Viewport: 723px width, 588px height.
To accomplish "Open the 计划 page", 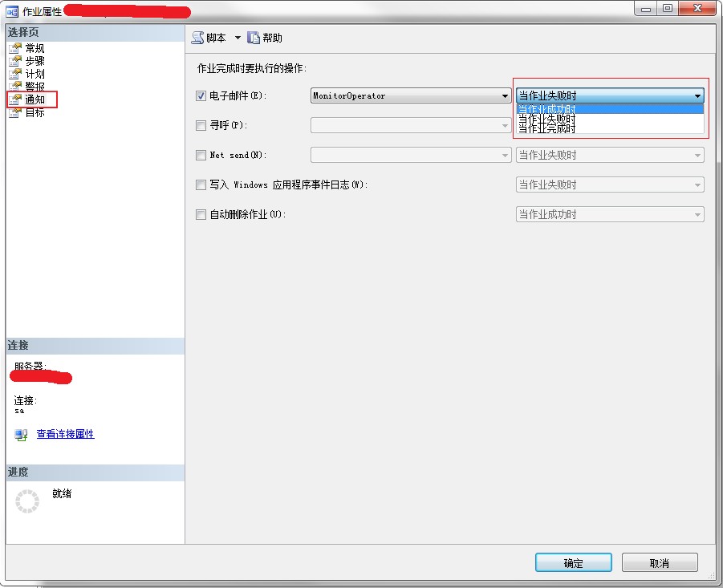I will (x=35, y=74).
